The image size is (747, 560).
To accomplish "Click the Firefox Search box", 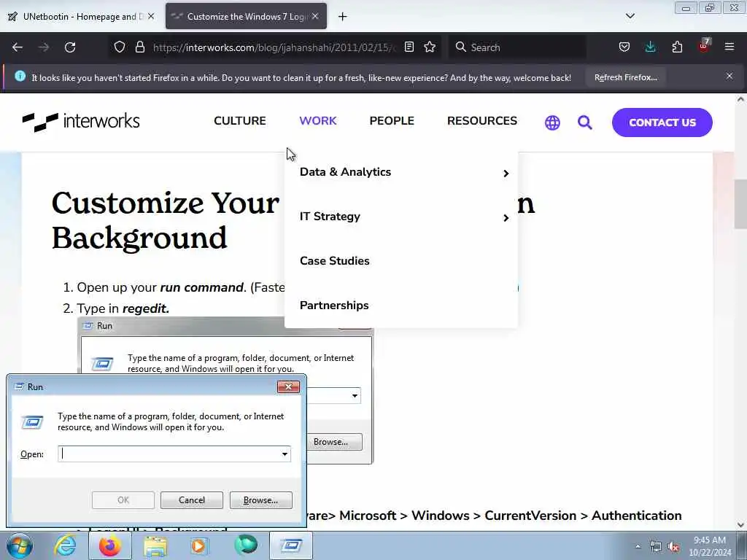I will tap(517, 47).
